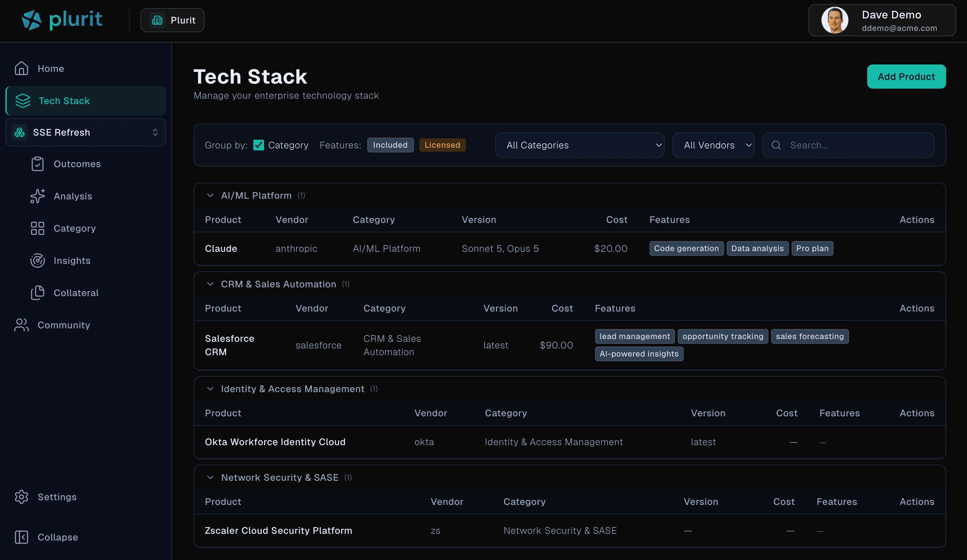
Task: Click the Sonnet 5, Opus 5 version
Action: 500,249
